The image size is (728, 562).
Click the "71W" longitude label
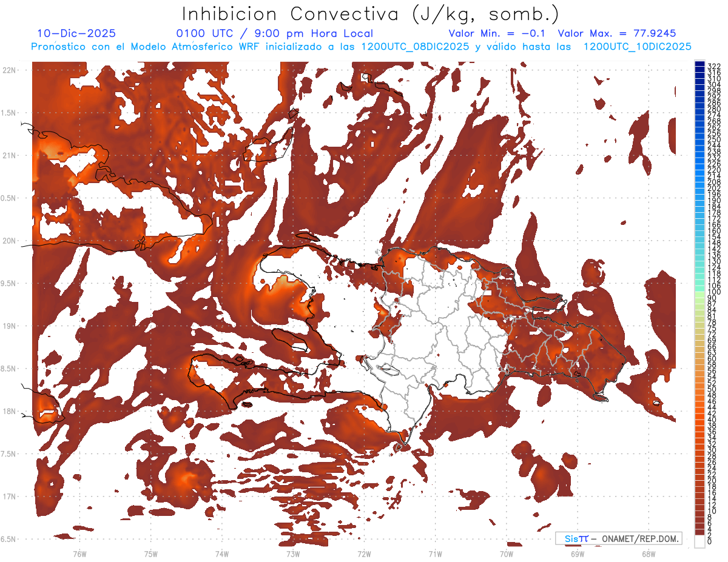[435, 554]
